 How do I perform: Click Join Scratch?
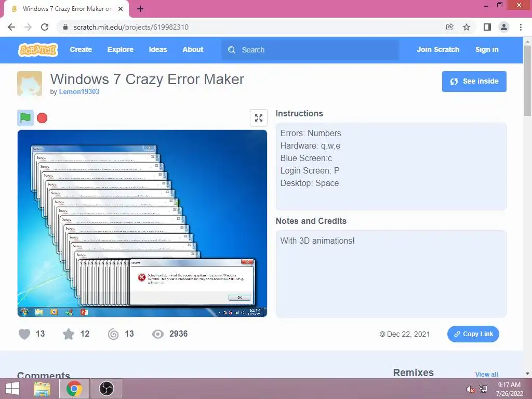click(438, 49)
